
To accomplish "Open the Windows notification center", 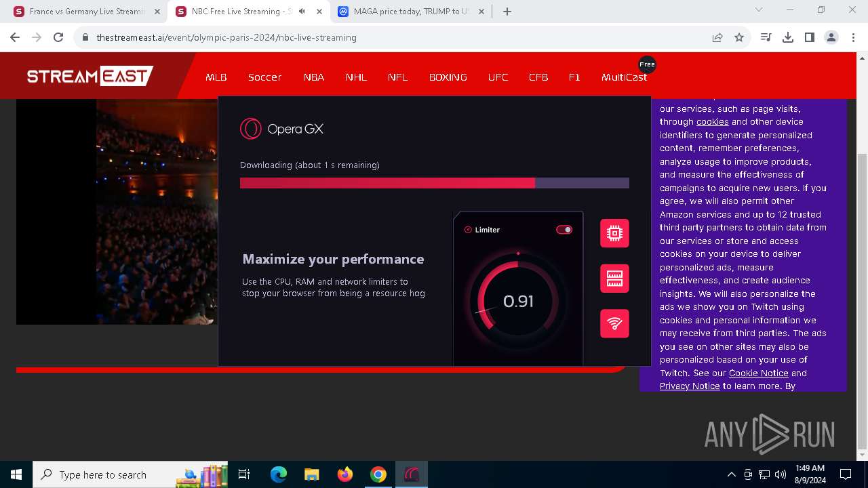I will point(846,474).
